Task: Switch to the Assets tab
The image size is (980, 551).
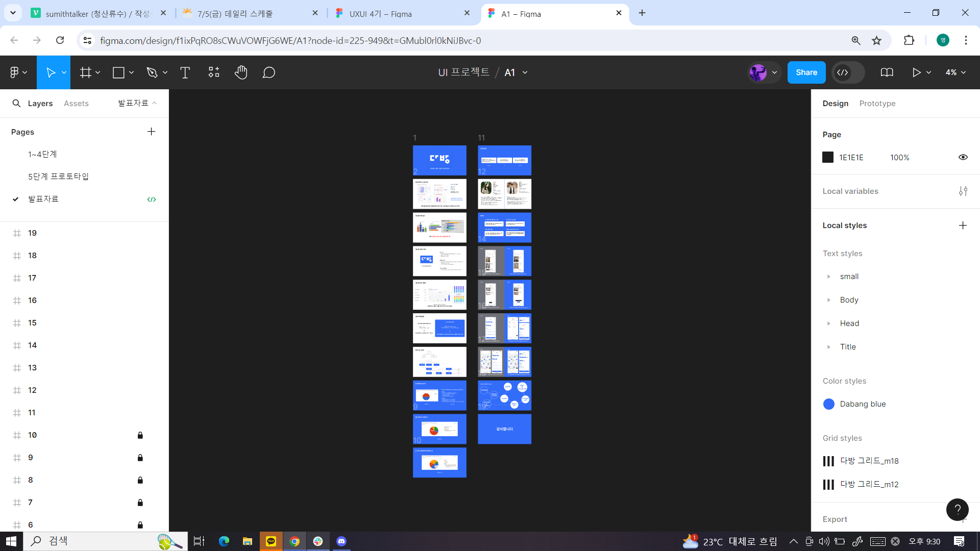Action: coord(76,104)
